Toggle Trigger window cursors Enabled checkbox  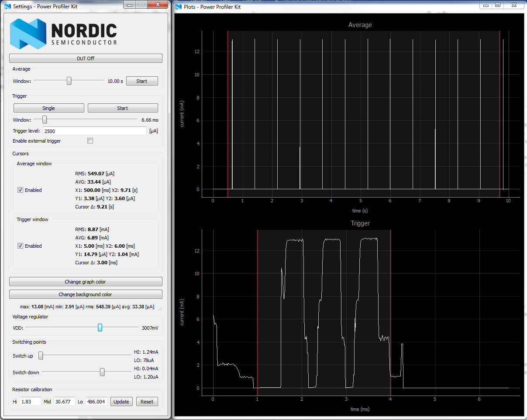tap(20, 246)
